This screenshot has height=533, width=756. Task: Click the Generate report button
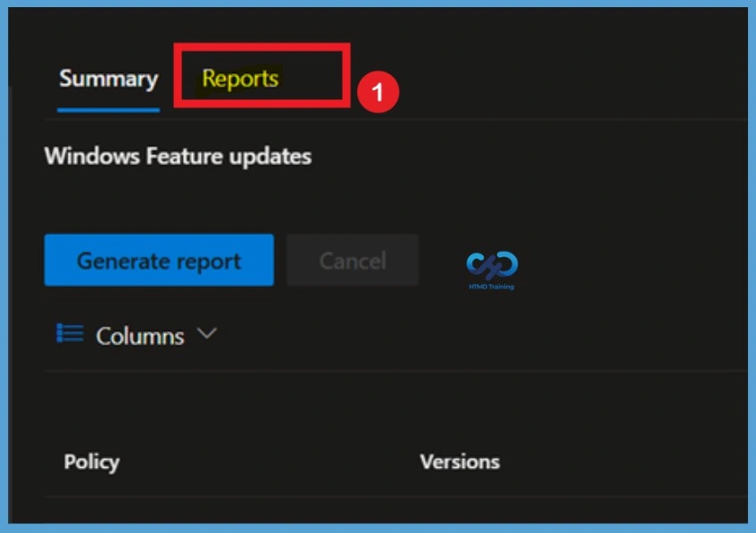159,261
